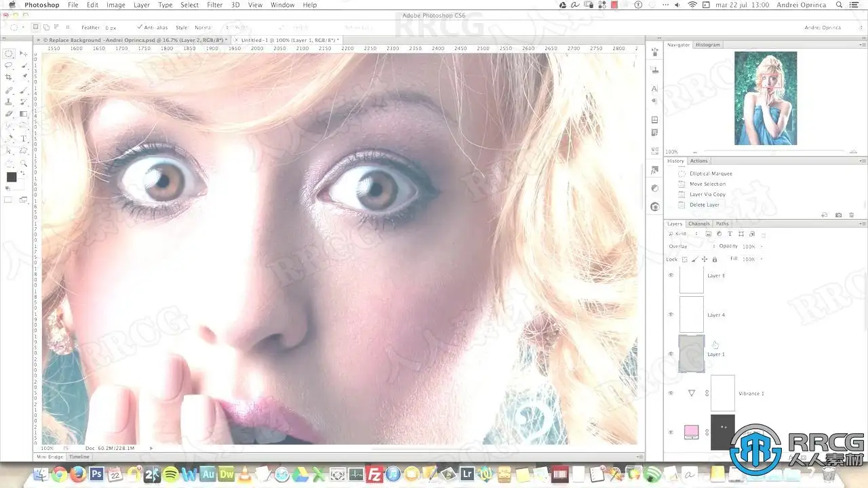The height and width of the screenshot is (488, 868).
Task: Hide Layer 1 visibility
Action: (671, 354)
